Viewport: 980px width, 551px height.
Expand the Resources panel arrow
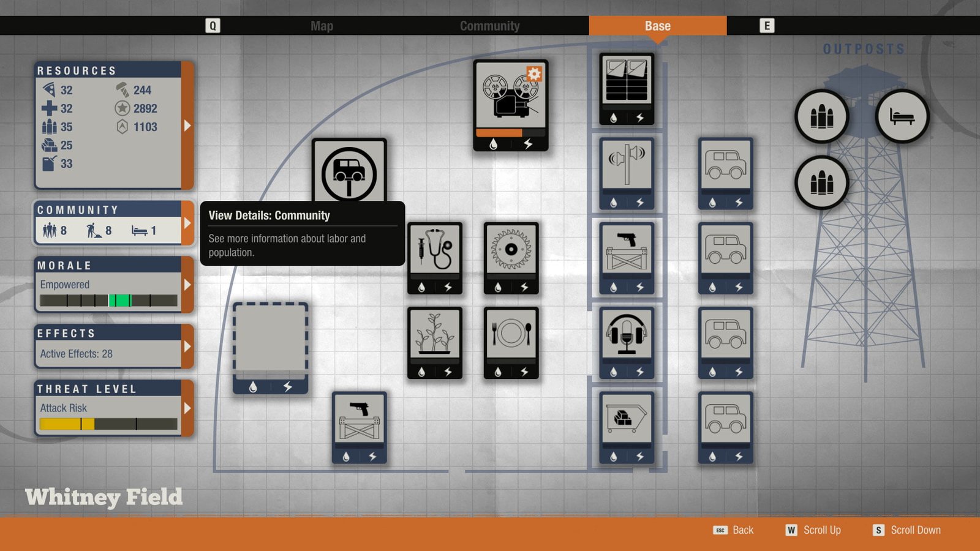187,126
